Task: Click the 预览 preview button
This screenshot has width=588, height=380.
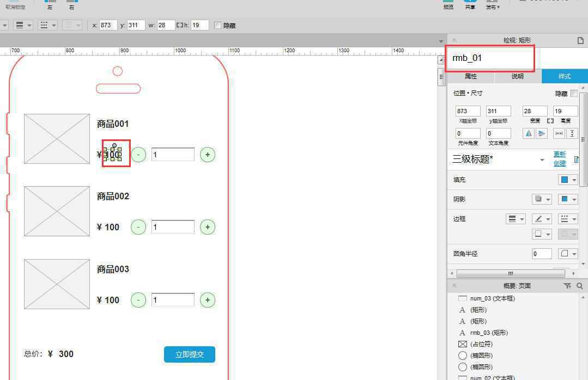Action: point(448,4)
